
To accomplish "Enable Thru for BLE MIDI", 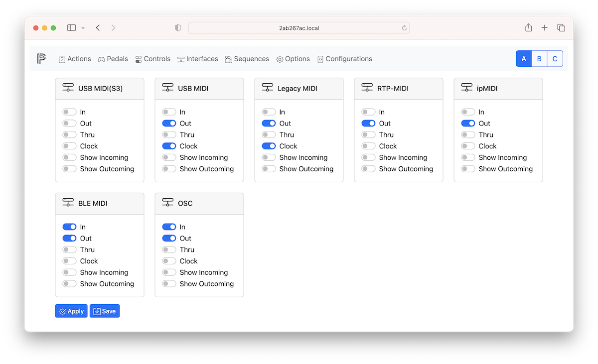I will click(x=69, y=250).
